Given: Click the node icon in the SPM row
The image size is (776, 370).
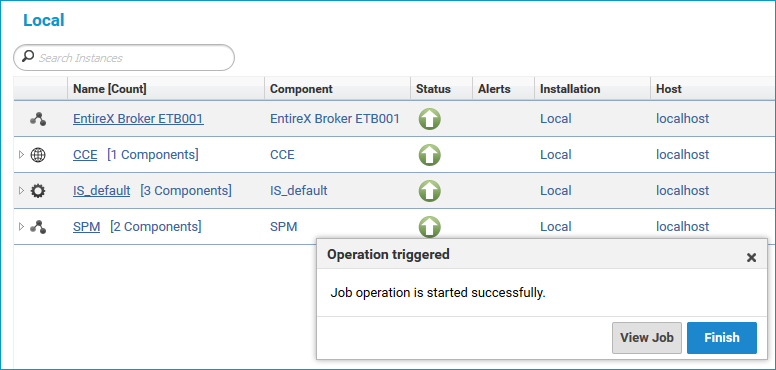Looking at the screenshot, I should click(x=38, y=227).
